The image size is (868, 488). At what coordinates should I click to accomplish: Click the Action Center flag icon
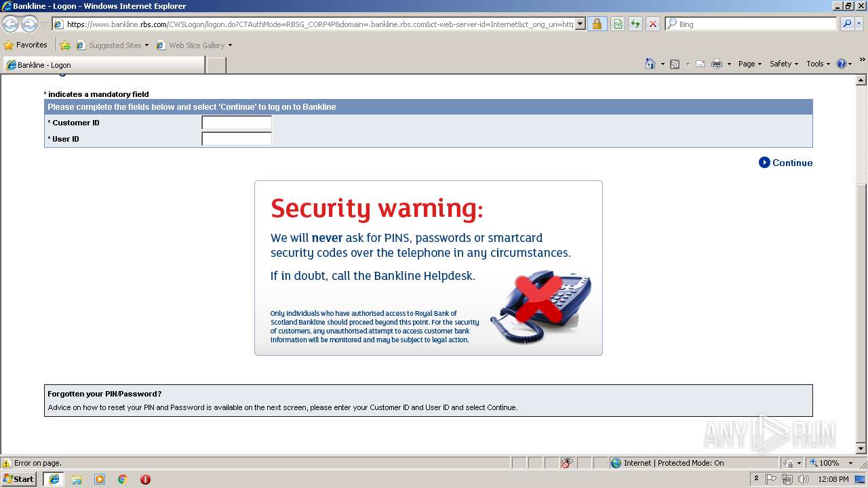771,479
